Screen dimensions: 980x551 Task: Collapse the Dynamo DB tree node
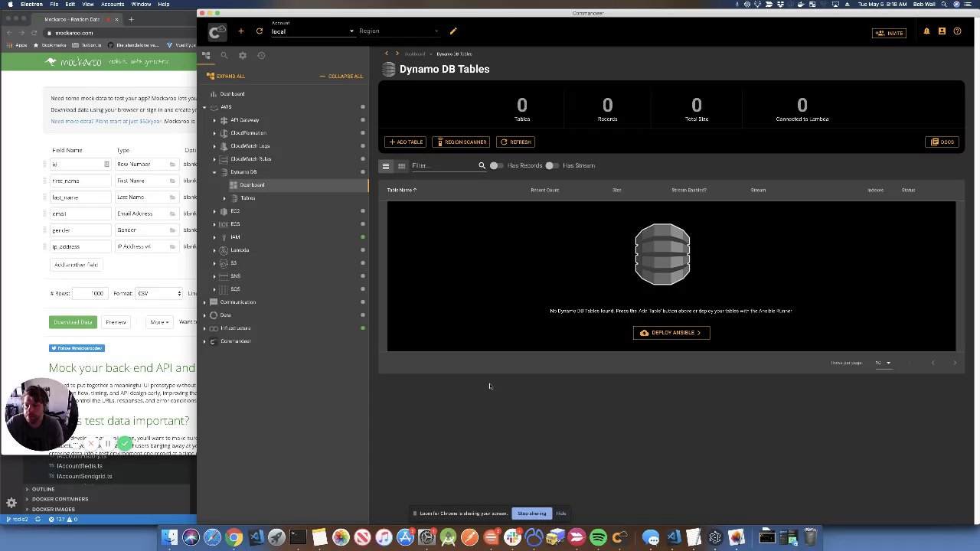(214, 172)
